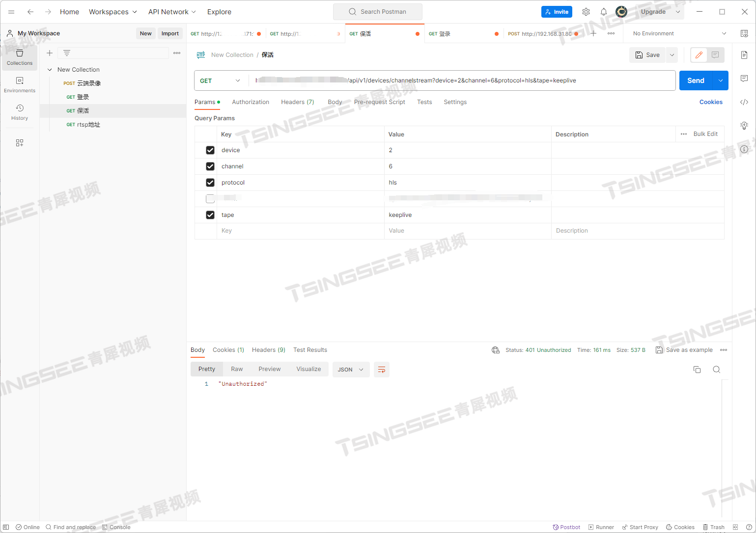Open the configure workspace sidebar icon

click(x=20, y=143)
